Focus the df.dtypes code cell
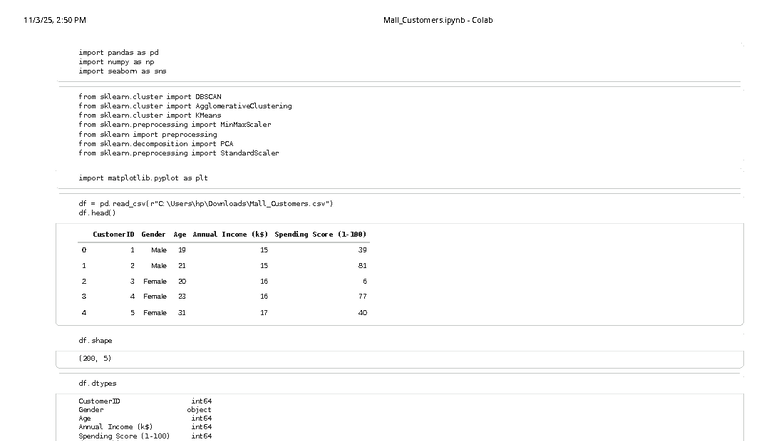Image resolution: width=784 pixels, height=441 pixels. pyautogui.click(x=98, y=384)
